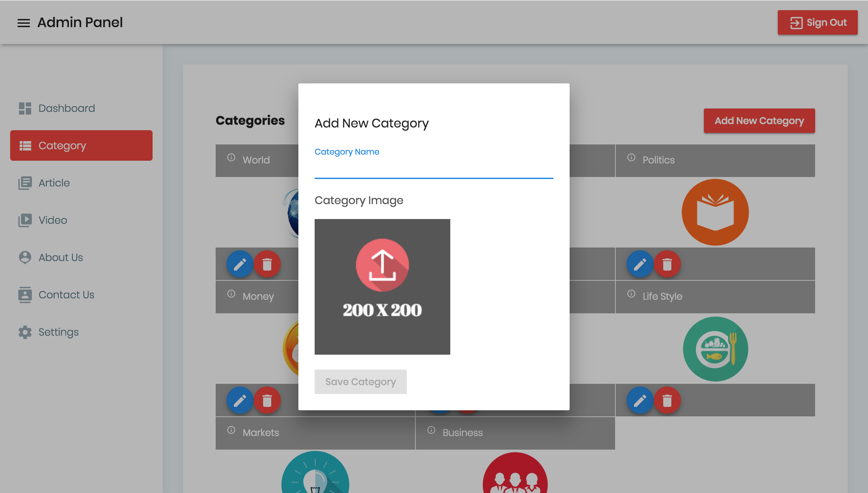Open the hamburger navigation menu
This screenshot has width=868, height=493.
(24, 23)
